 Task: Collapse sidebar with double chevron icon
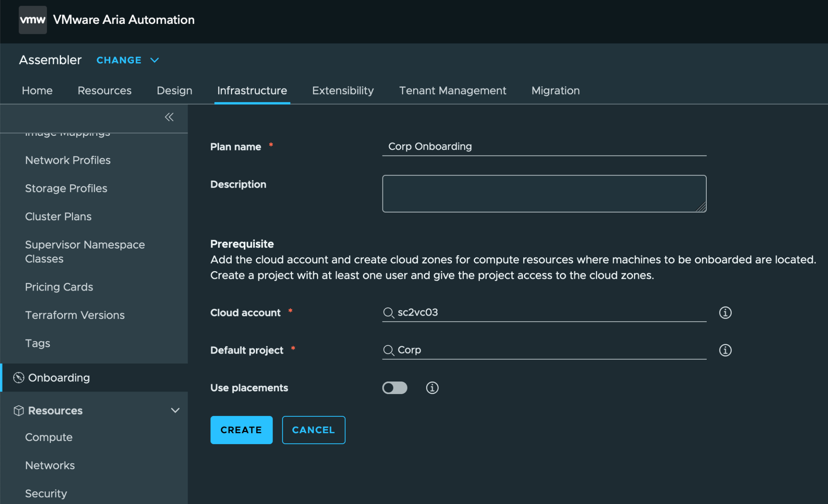[169, 117]
